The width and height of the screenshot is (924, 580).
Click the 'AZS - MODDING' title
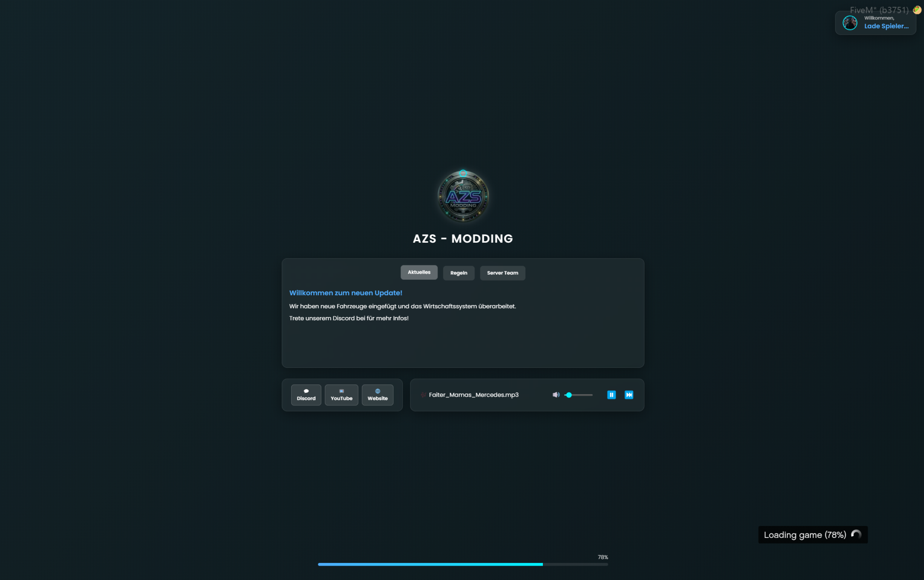(463, 238)
